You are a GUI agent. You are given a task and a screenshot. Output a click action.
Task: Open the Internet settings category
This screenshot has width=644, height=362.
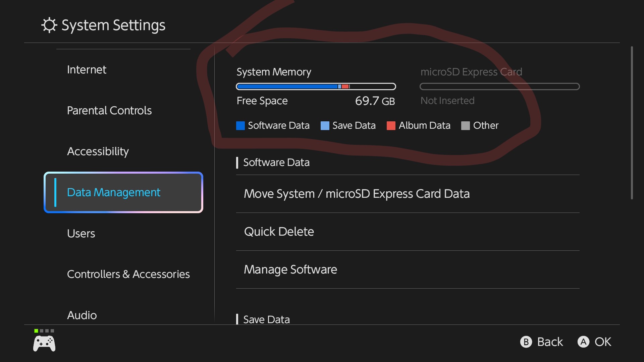click(87, 70)
